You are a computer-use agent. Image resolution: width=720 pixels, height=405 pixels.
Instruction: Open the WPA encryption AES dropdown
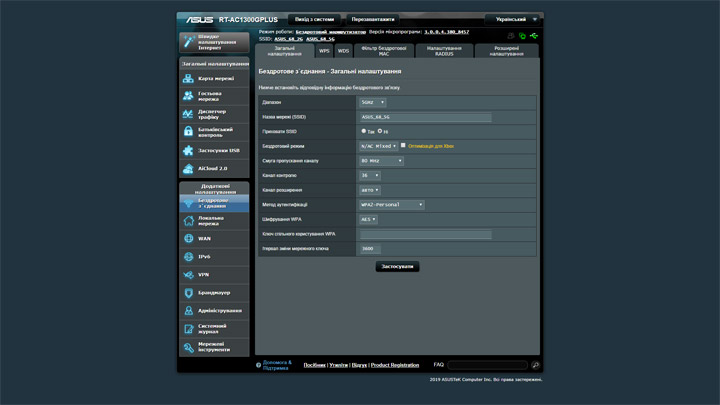(368, 219)
